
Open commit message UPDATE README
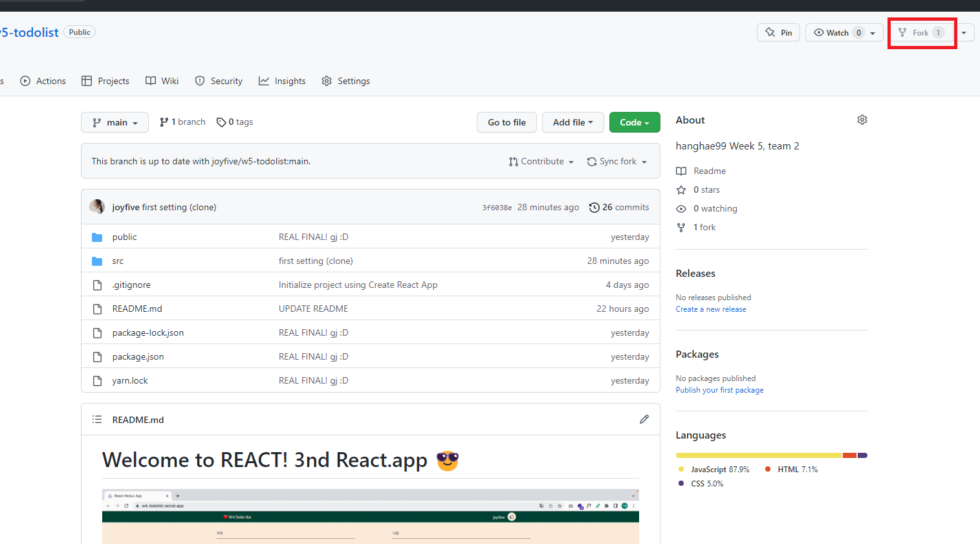pos(313,309)
